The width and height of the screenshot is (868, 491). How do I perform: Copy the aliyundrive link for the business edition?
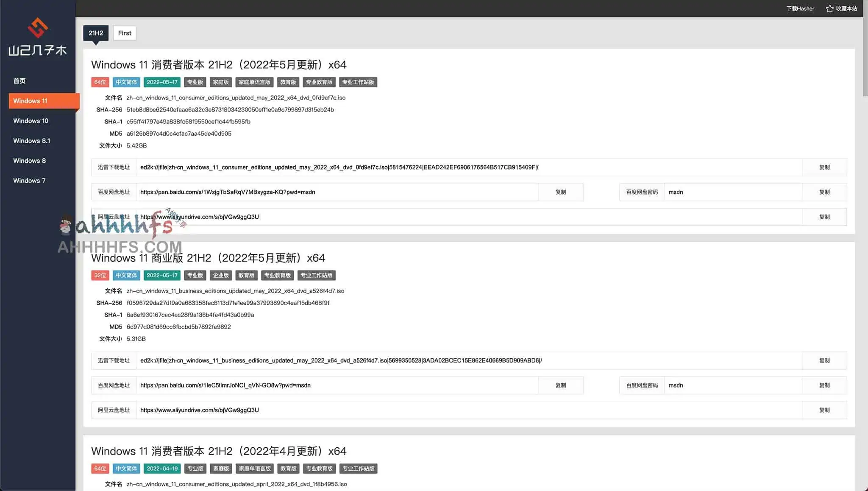[824, 410]
